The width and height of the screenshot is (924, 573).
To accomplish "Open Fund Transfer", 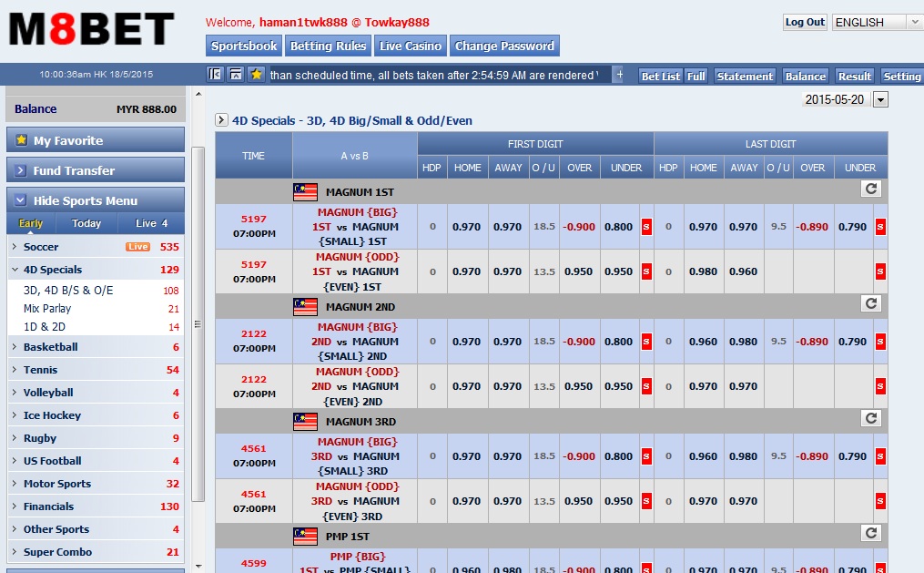I will tap(96, 170).
